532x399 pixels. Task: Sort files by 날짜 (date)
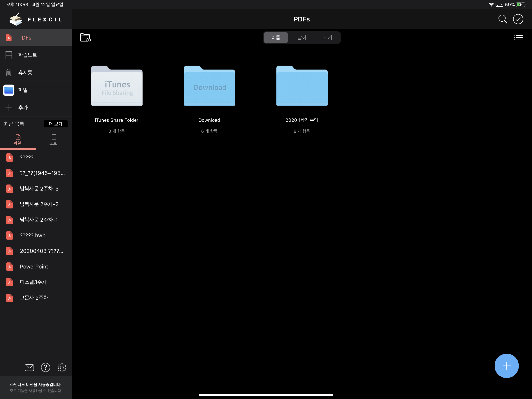(x=302, y=38)
